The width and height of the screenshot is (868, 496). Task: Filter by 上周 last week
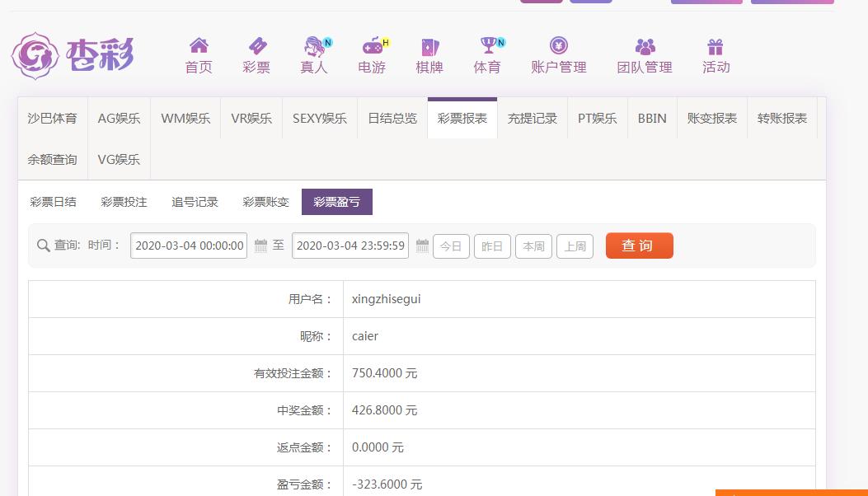coord(575,246)
